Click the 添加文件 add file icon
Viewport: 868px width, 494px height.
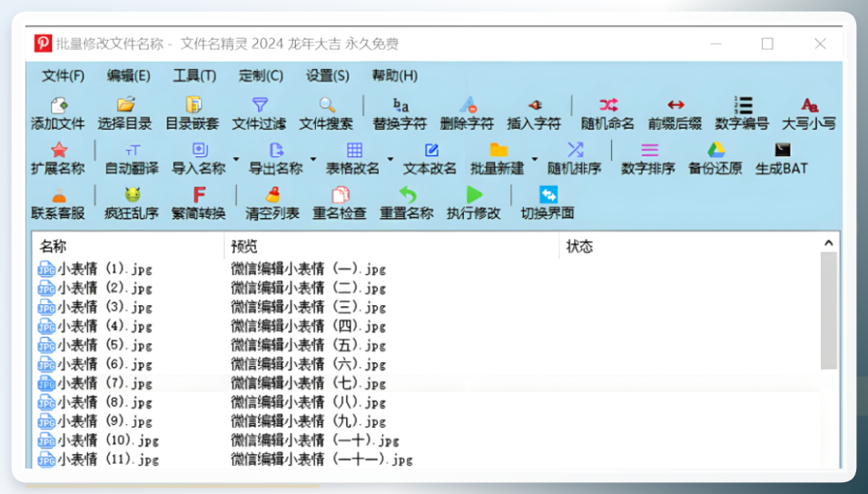click(x=59, y=104)
